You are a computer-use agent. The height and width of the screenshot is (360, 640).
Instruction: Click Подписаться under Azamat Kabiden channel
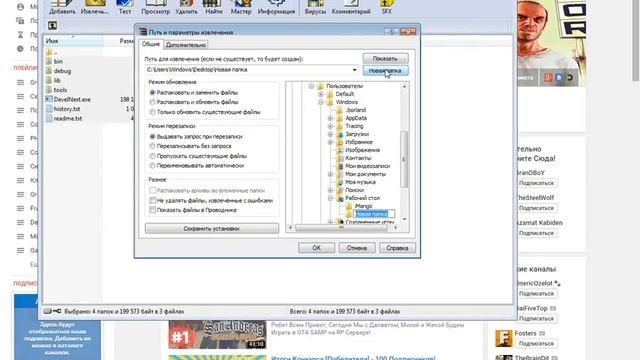point(536,233)
